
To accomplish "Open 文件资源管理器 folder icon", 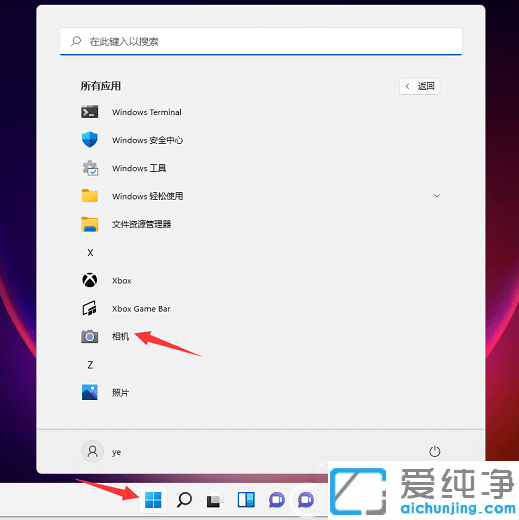I will point(90,224).
